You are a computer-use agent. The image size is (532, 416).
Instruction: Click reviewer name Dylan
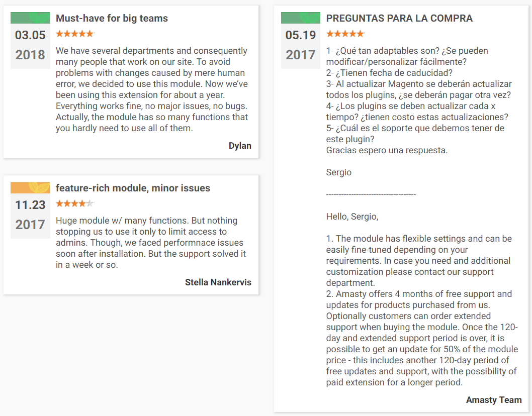[240, 146]
